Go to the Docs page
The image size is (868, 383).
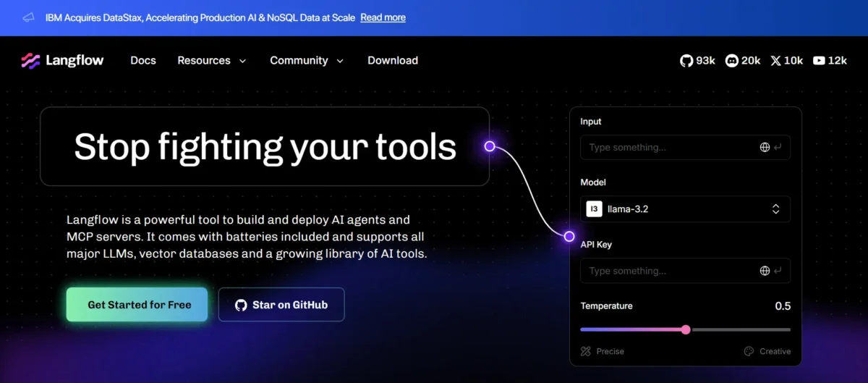[x=143, y=61]
